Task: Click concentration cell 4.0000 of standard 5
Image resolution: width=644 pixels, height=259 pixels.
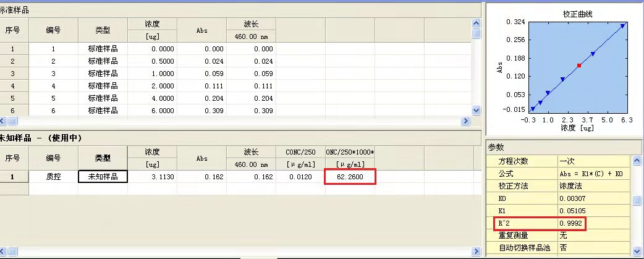Action: [152, 98]
